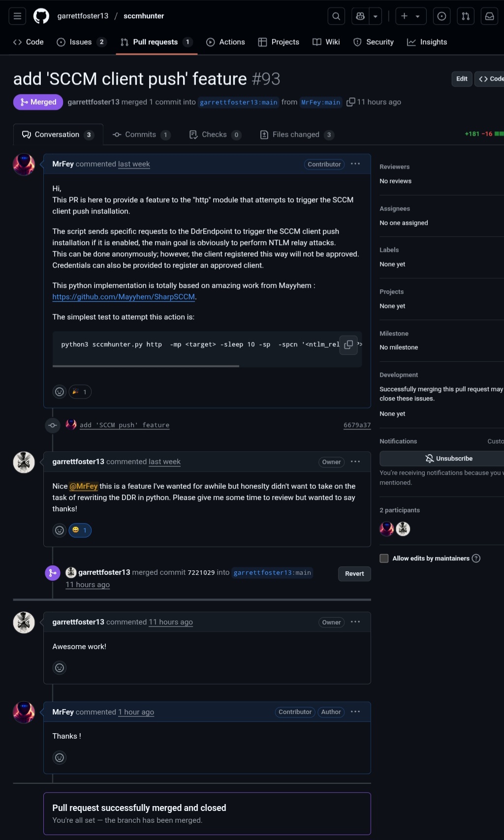Switch to the Files changed tab
The height and width of the screenshot is (840, 504).
pos(296,135)
